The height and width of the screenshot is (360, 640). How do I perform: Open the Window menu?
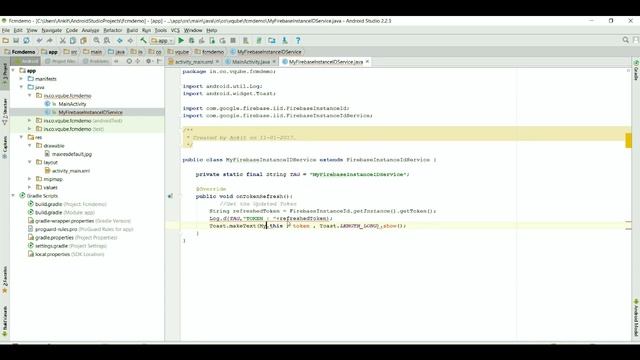(x=193, y=30)
